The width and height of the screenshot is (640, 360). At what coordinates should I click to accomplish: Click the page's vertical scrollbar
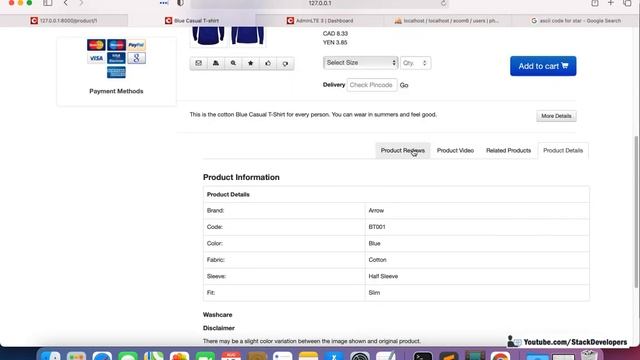(x=637, y=212)
